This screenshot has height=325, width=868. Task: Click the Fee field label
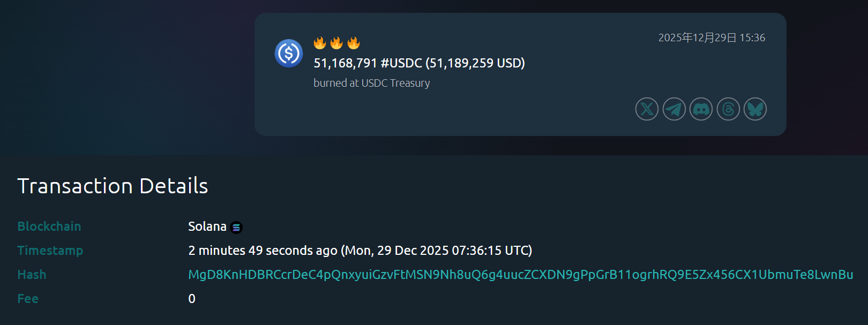tap(28, 299)
